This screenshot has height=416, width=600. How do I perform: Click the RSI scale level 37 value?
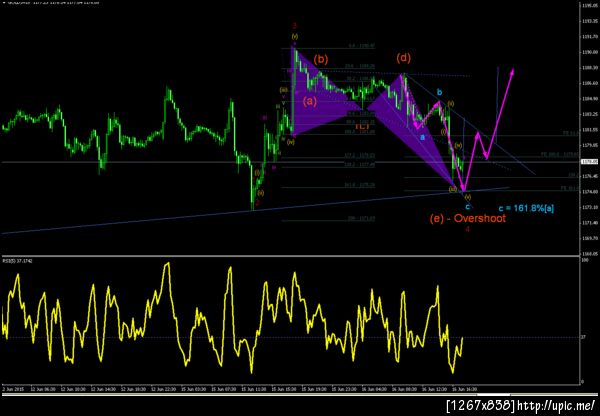point(584,338)
